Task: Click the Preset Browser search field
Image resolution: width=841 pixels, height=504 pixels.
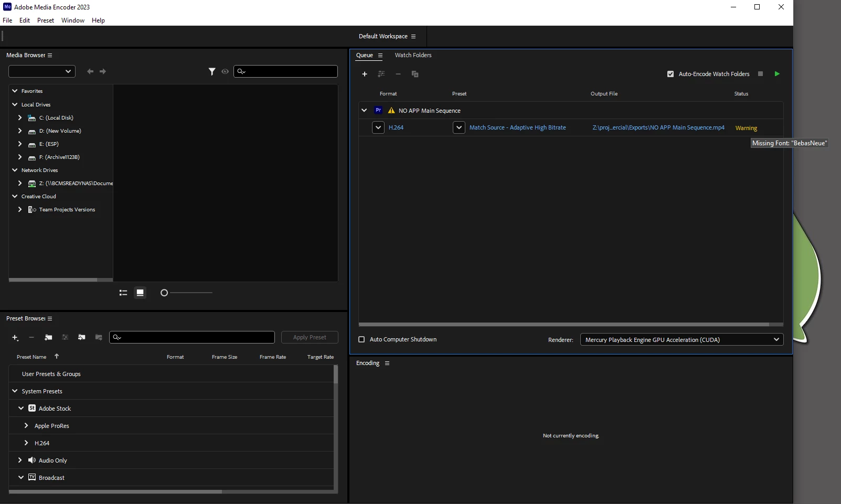Action: tap(192, 337)
